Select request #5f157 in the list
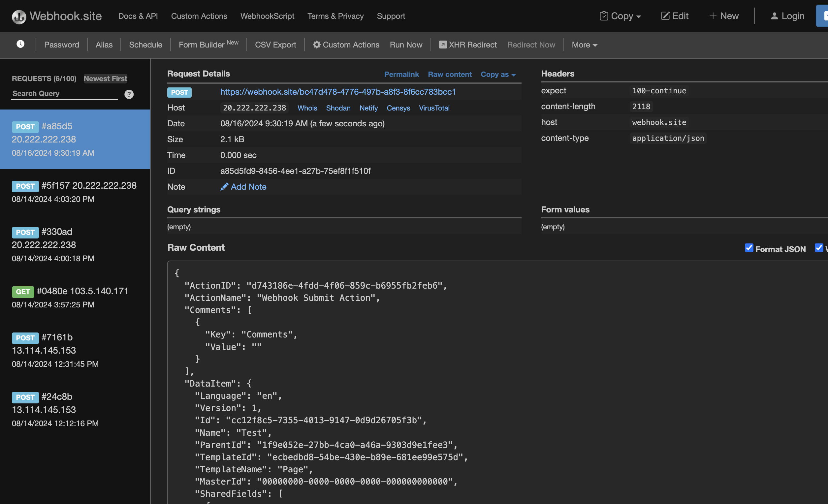 tap(75, 192)
